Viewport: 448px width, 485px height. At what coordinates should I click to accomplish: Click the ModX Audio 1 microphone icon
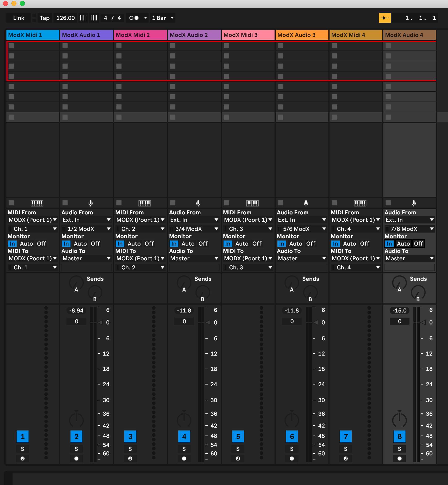click(x=90, y=203)
